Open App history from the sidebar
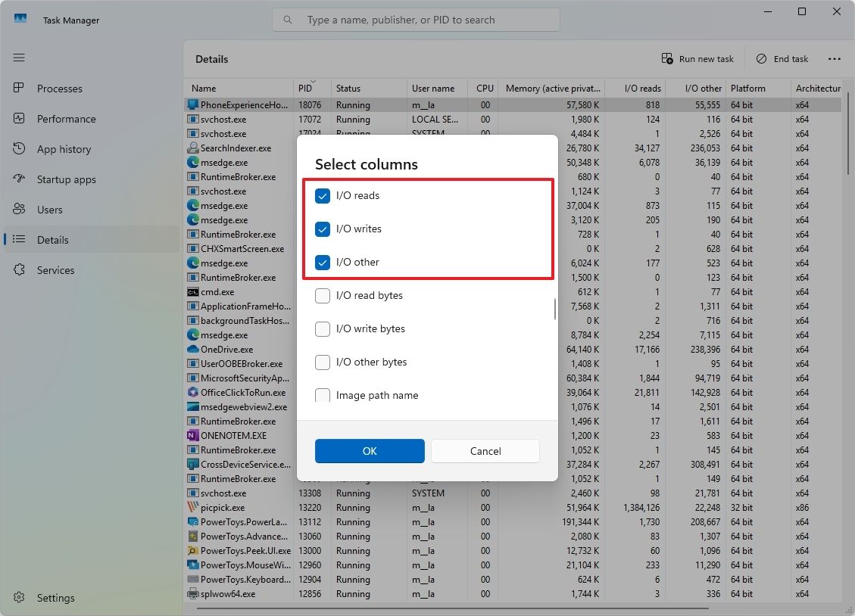 coord(18,149)
